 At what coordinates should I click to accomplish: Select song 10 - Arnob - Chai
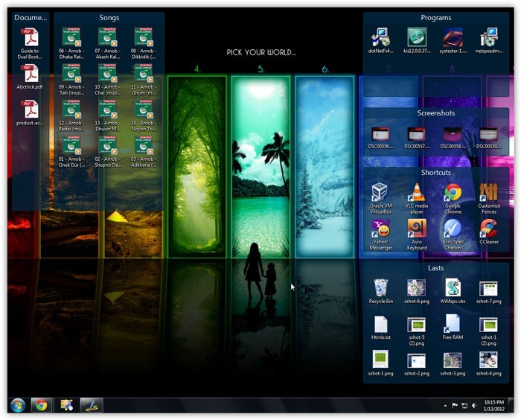pyautogui.click(x=107, y=79)
